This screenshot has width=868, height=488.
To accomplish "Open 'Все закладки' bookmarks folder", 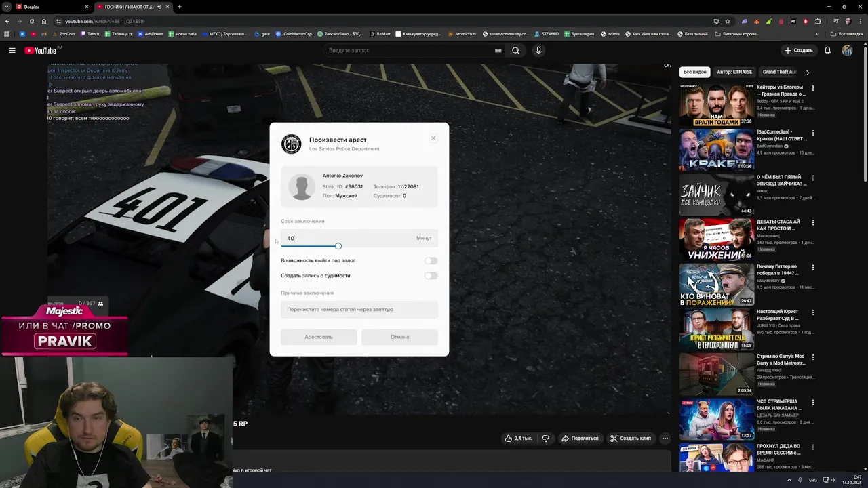I will 848,33.
